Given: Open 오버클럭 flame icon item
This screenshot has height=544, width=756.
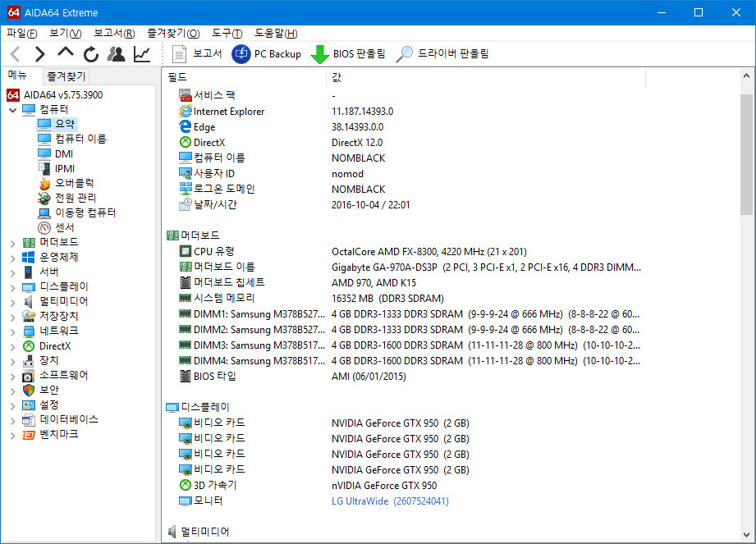Looking at the screenshot, I should (x=66, y=183).
